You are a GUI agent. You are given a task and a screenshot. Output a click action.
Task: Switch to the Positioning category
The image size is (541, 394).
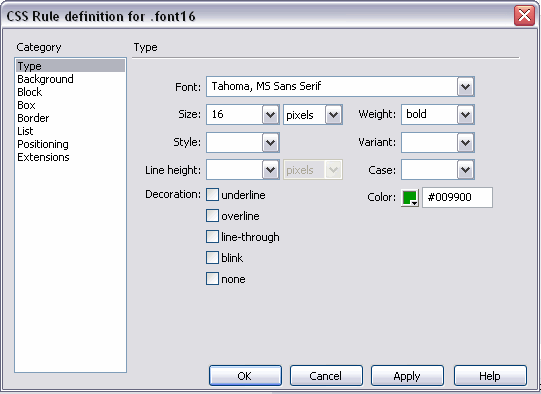click(x=43, y=144)
